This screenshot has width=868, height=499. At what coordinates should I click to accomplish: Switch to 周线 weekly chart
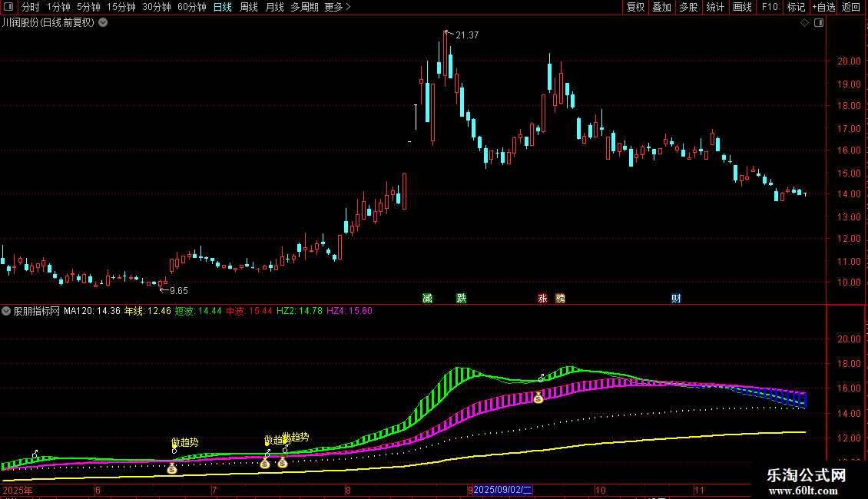click(249, 7)
